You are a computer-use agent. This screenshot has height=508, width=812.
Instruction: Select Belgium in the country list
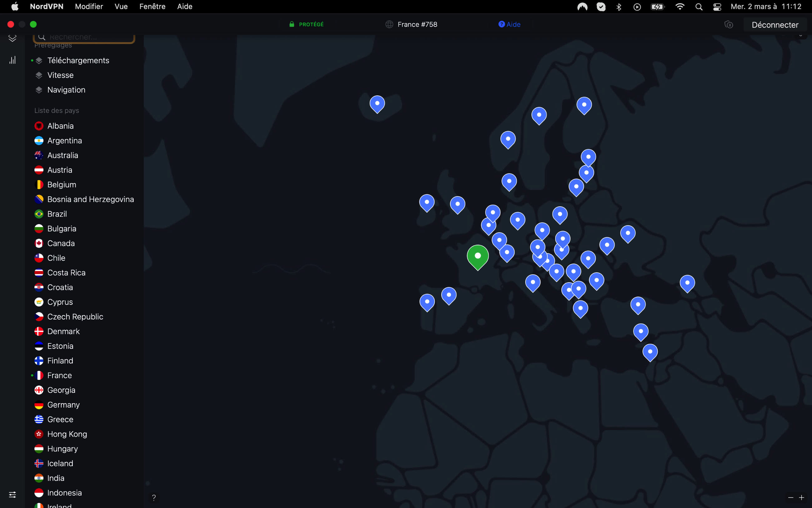[x=62, y=185]
